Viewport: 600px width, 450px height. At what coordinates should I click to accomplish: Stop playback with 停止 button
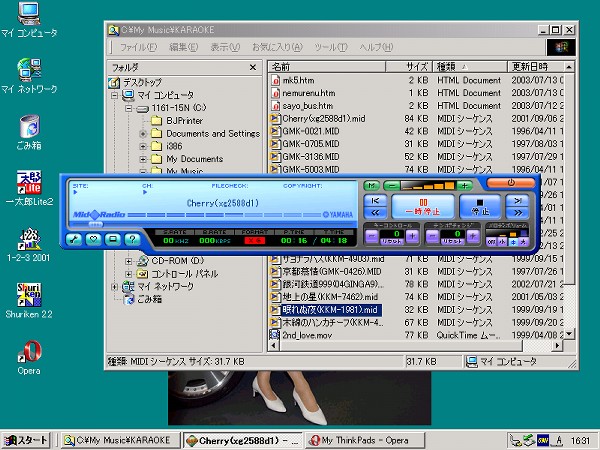(480, 207)
